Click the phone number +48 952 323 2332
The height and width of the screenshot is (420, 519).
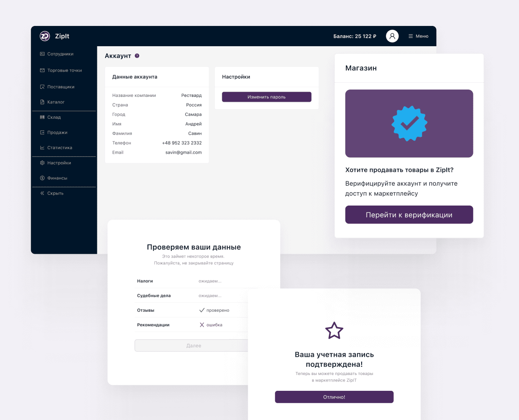tap(182, 143)
